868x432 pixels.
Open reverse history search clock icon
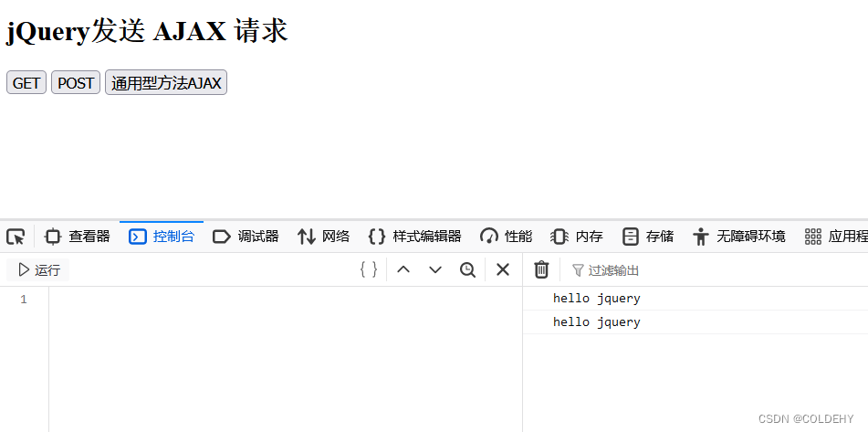point(467,269)
